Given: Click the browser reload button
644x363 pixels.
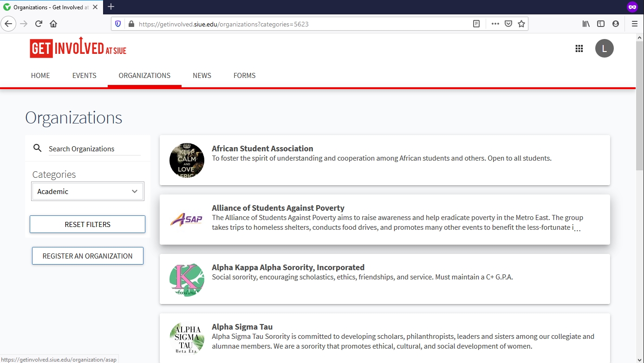Looking at the screenshot, I should click(x=39, y=24).
